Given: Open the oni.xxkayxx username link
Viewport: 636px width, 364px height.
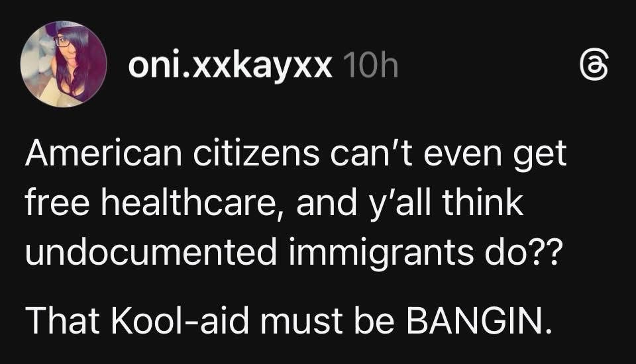Looking at the screenshot, I should [x=230, y=66].
